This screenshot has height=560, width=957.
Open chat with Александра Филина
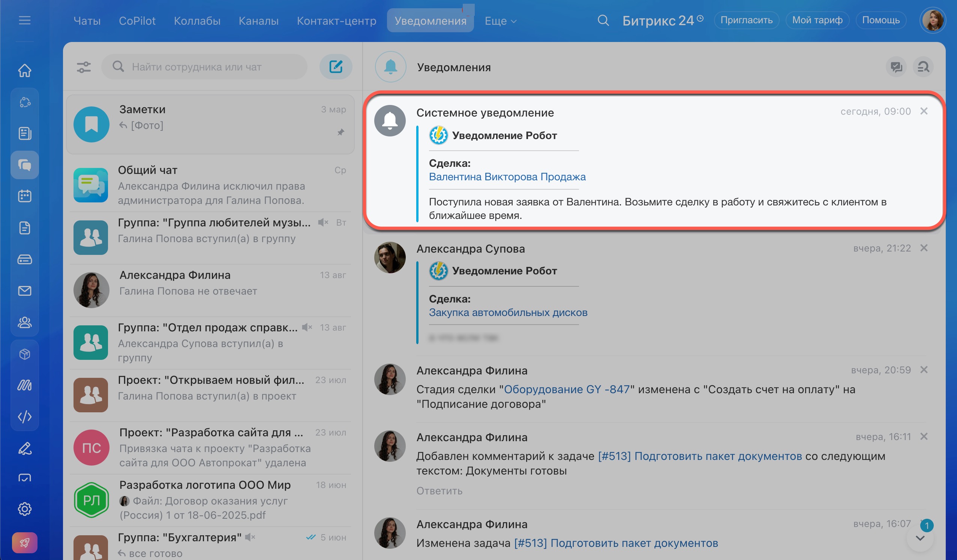pos(210,290)
